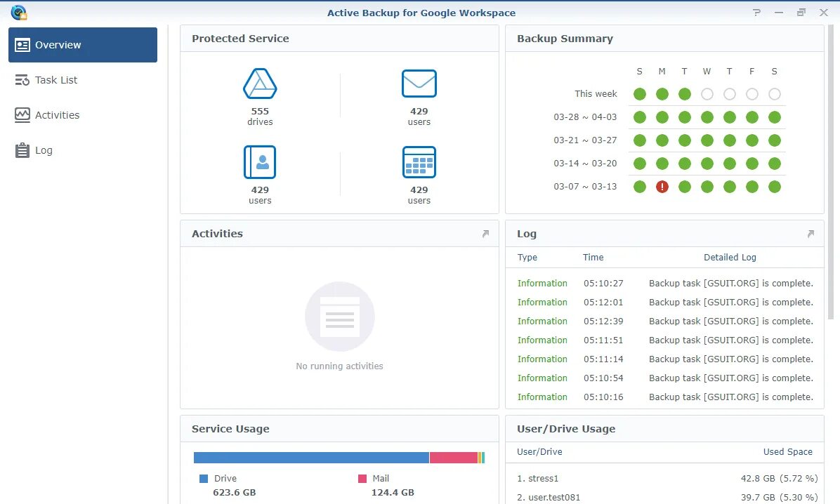Click This week Tuesday green status dot

685,94
